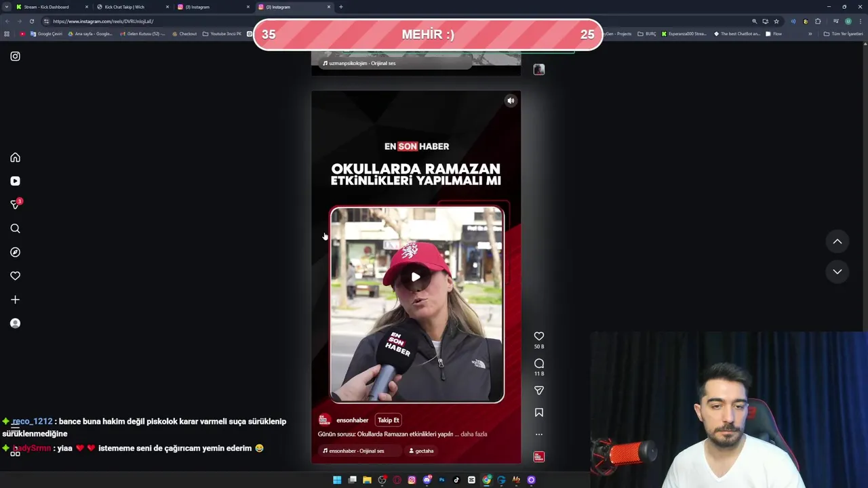Open Explore compass icon

(x=15, y=252)
